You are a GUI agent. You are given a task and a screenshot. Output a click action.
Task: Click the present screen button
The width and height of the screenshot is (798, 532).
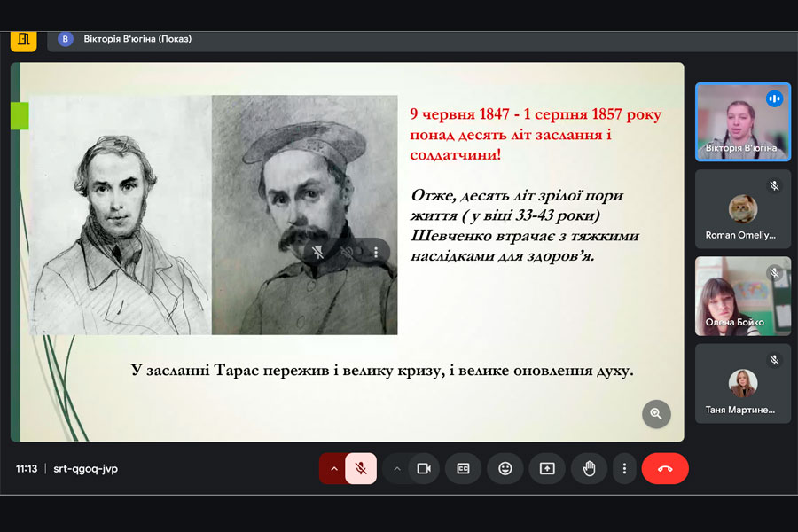pos(547,468)
